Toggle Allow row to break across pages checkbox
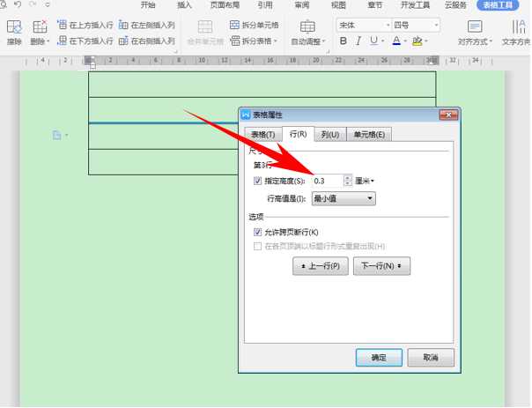Screen dimensions: 532x408 tap(257, 232)
